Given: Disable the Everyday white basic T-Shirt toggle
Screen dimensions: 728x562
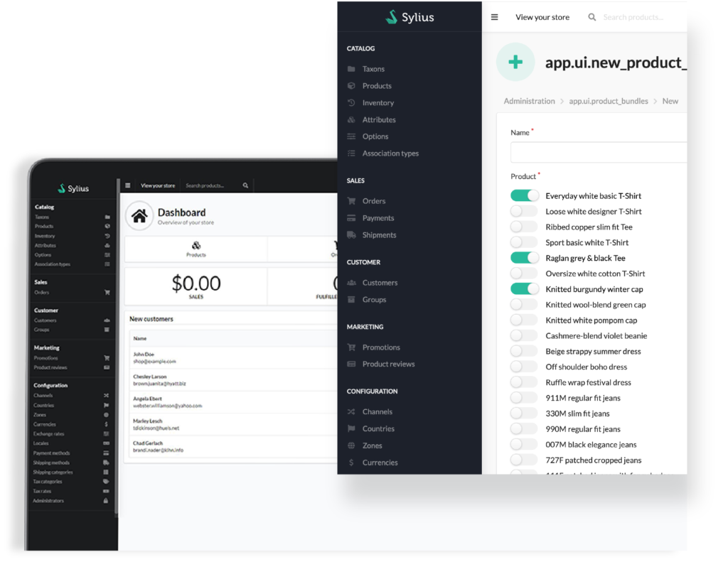Looking at the screenshot, I should pos(525,196).
